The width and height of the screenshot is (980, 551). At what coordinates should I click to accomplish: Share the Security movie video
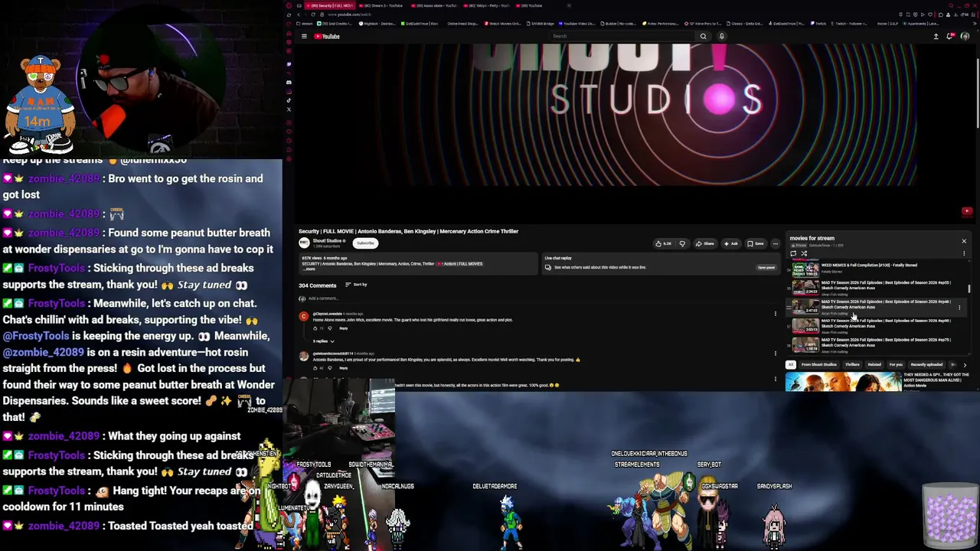705,243
